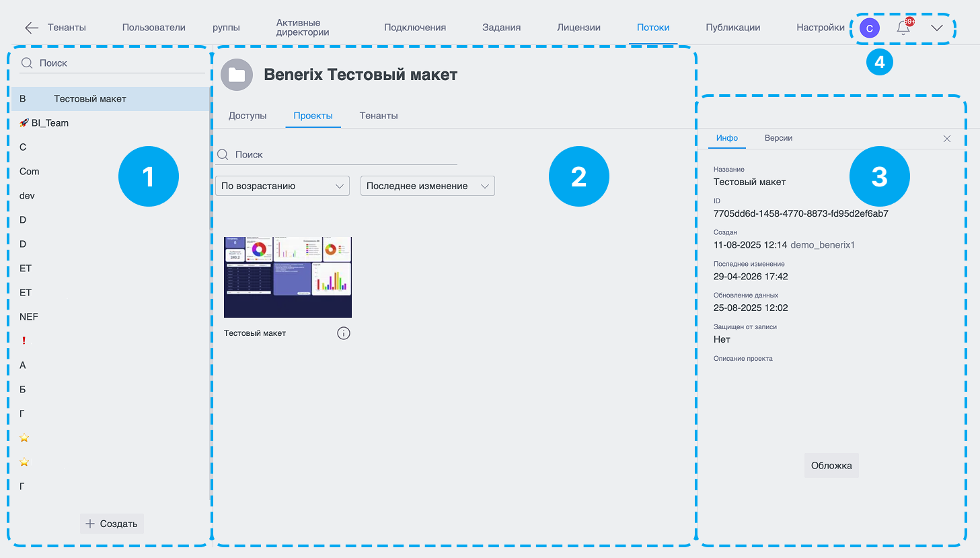The width and height of the screenshot is (980, 558).
Task: Switch to the Доступы tab
Action: (248, 116)
